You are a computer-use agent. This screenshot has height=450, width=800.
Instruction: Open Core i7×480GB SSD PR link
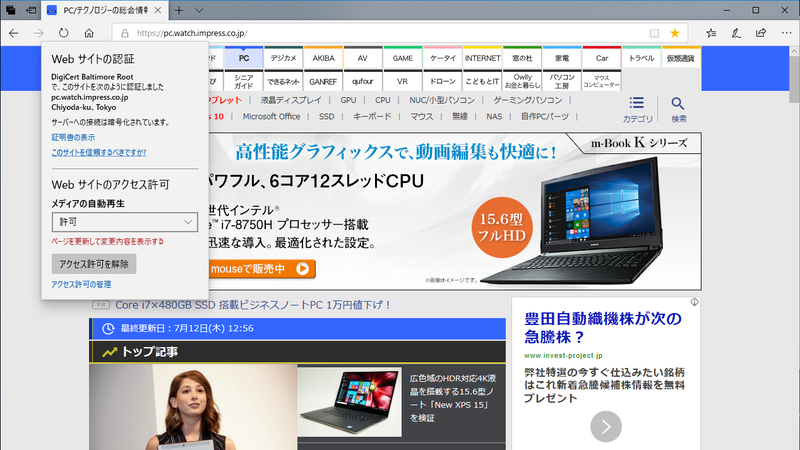[x=253, y=305]
